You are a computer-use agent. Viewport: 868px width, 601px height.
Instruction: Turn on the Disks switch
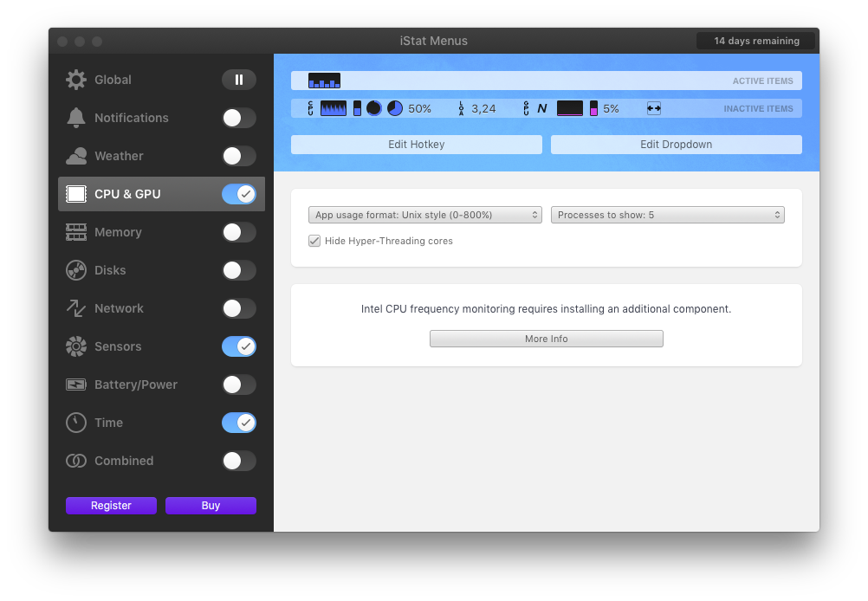239,270
